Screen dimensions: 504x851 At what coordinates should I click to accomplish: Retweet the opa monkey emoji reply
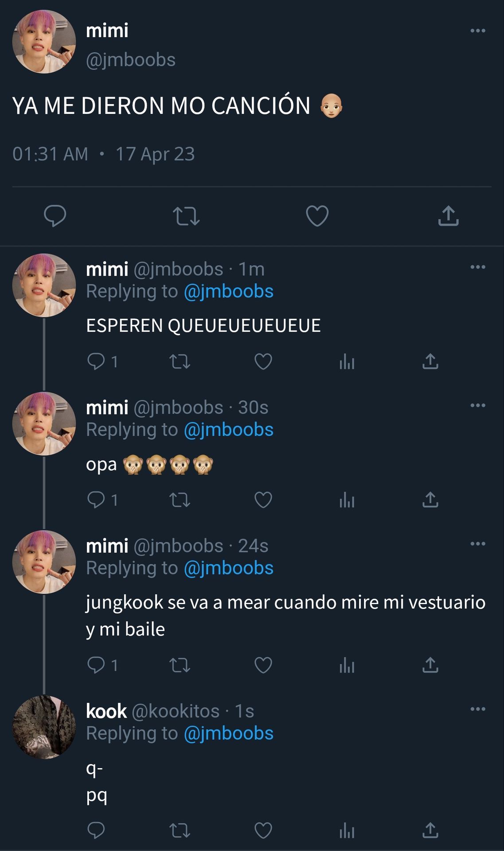[180, 500]
